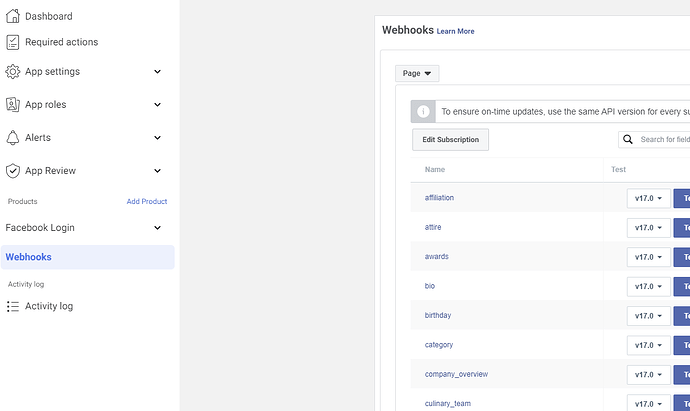The width and height of the screenshot is (690, 411).
Task: Click the Test column header
Action: coord(618,169)
